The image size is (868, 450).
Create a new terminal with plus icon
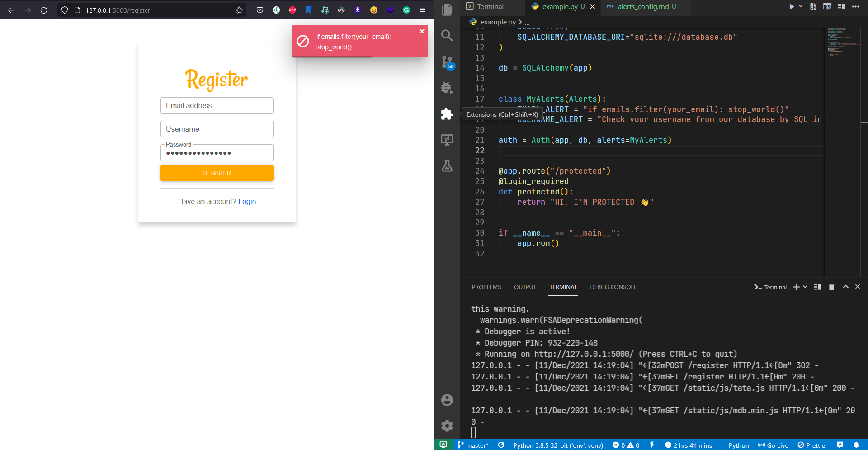tap(797, 287)
